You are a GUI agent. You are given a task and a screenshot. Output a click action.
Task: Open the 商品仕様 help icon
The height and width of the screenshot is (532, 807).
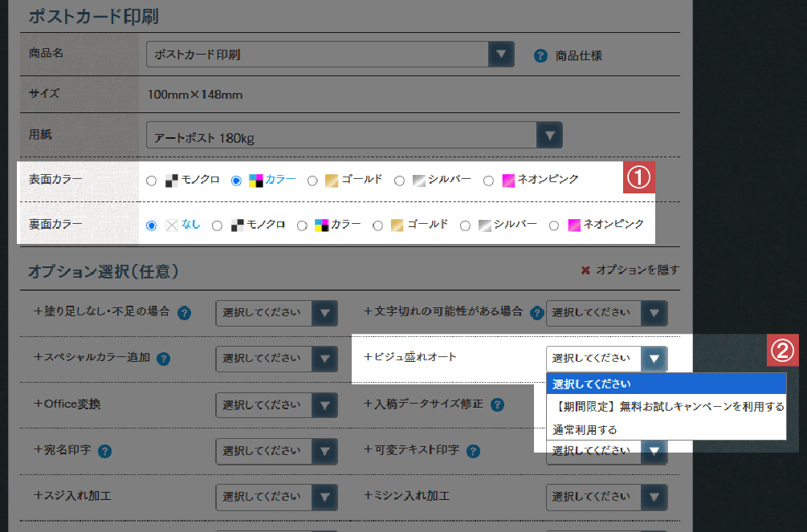point(540,55)
